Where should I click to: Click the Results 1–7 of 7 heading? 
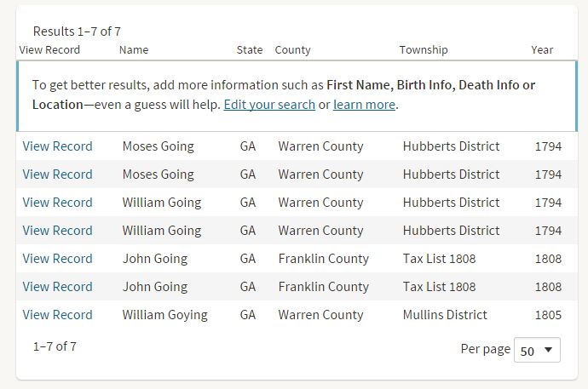[x=77, y=31]
